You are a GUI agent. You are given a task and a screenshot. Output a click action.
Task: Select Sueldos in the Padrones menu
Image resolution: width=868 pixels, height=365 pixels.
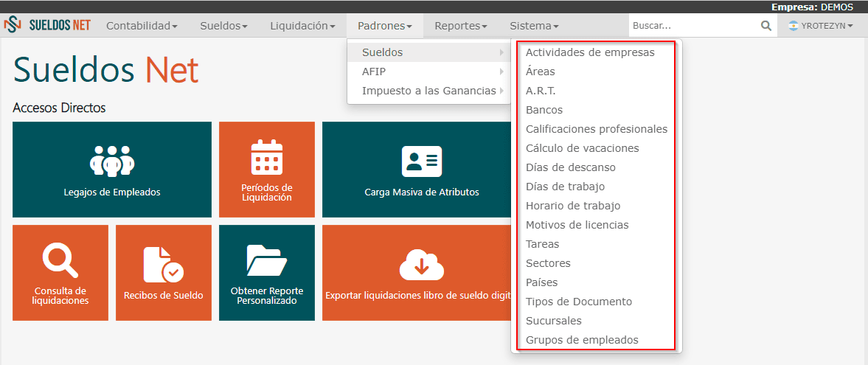tap(429, 52)
